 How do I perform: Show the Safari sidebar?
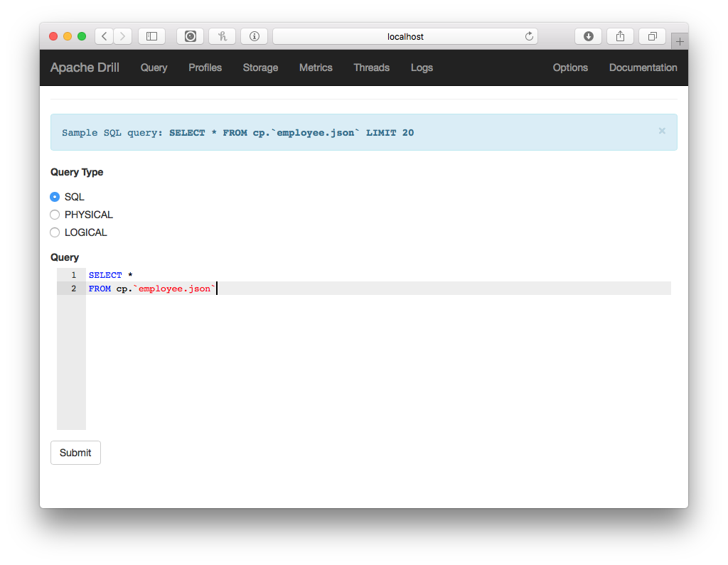click(x=152, y=36)
